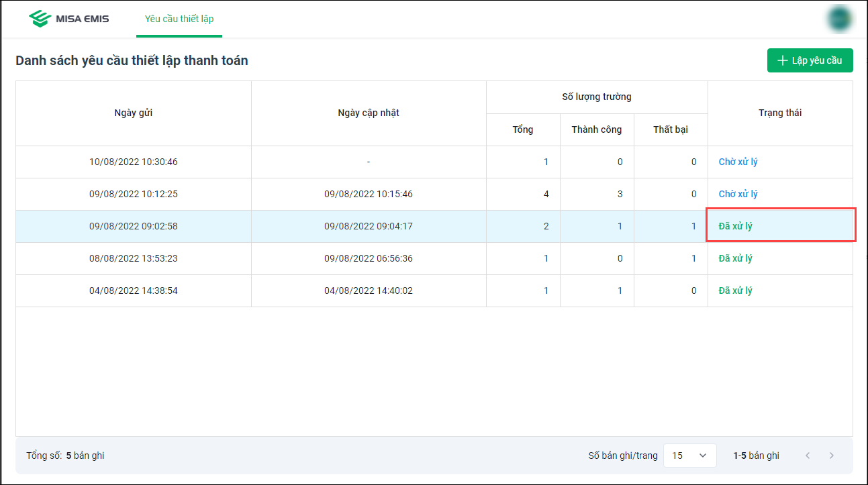Viewport: 868px width, 485px height.
Task: Select the row sent 09/08/2022 10:12:25
Action: coord(134,194)
